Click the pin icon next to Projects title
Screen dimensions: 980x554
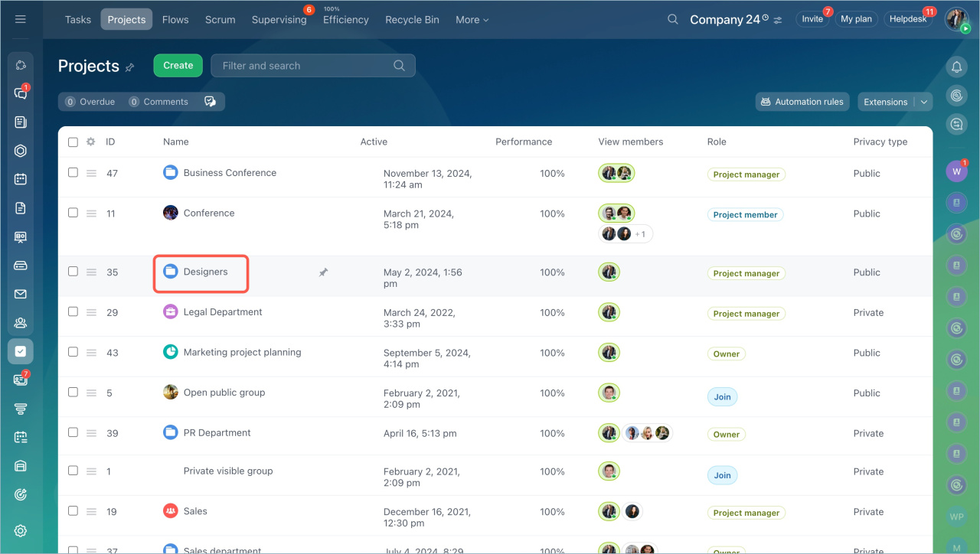pyautogui.click(x=130, y=67)
